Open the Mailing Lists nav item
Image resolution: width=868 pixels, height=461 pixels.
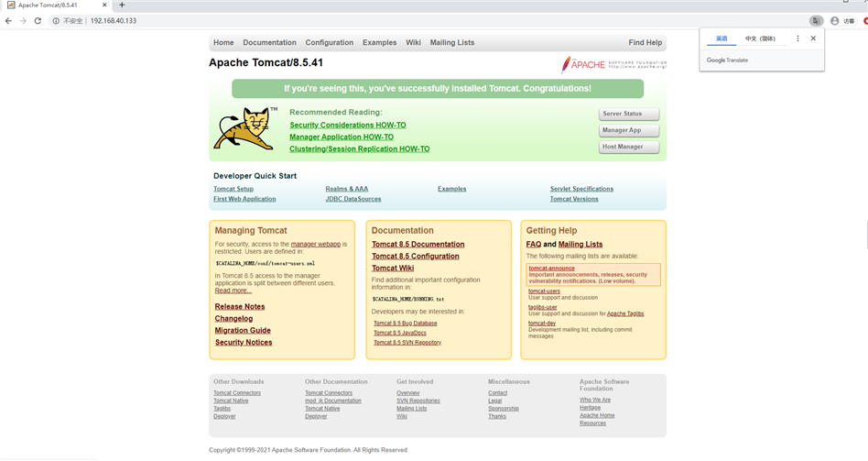452,43
